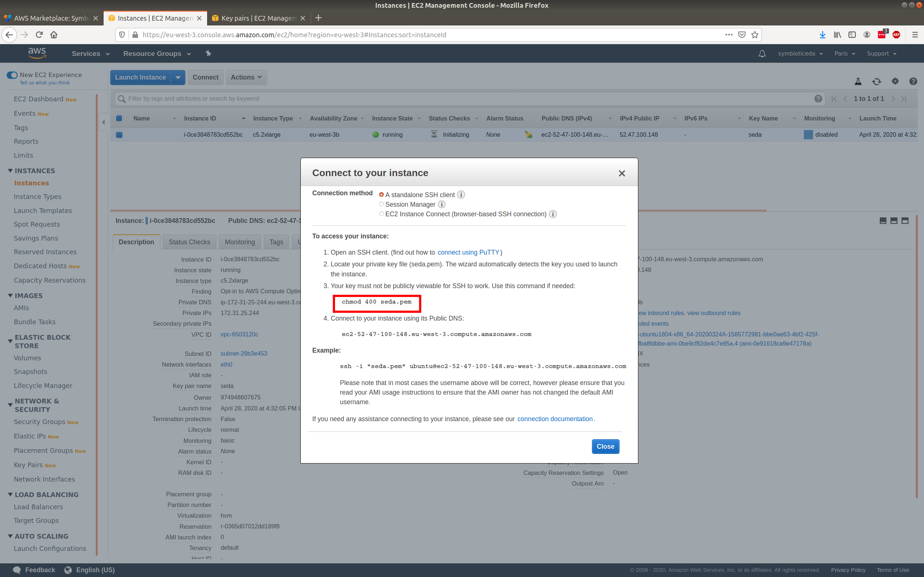Bookmark this page with star
Image resolution: width=924 pixels, height=577 pixels.
754,35
